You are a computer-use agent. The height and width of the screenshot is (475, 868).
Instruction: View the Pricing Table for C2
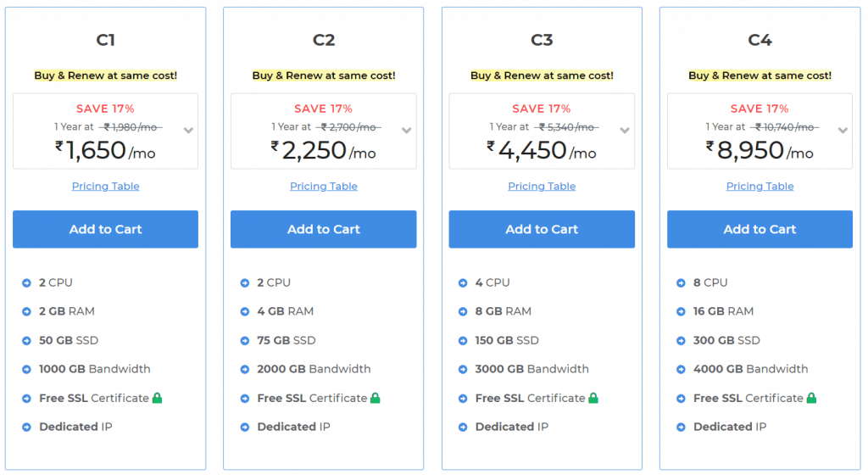tap(324, 187)
